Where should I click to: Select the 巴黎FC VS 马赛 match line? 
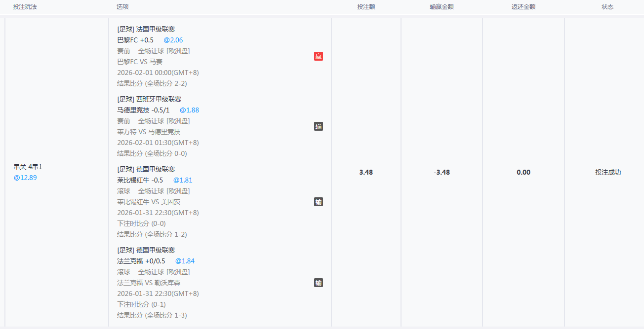140,62
